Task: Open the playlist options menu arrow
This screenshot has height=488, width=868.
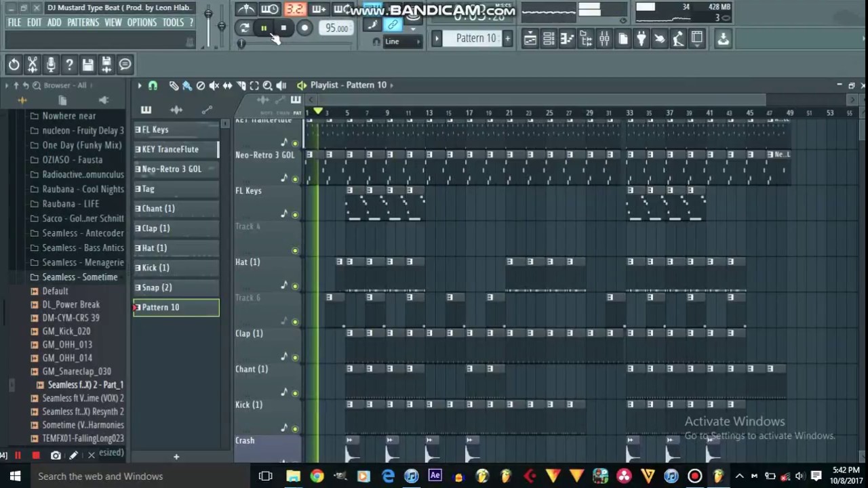Action: point(140,85)
